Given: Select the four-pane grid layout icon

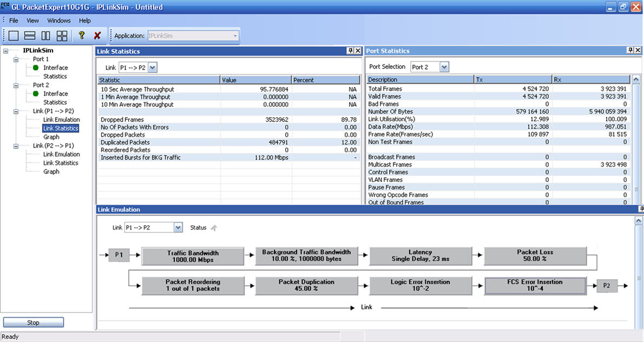Looking at the screenshot, I should (62, 36).
